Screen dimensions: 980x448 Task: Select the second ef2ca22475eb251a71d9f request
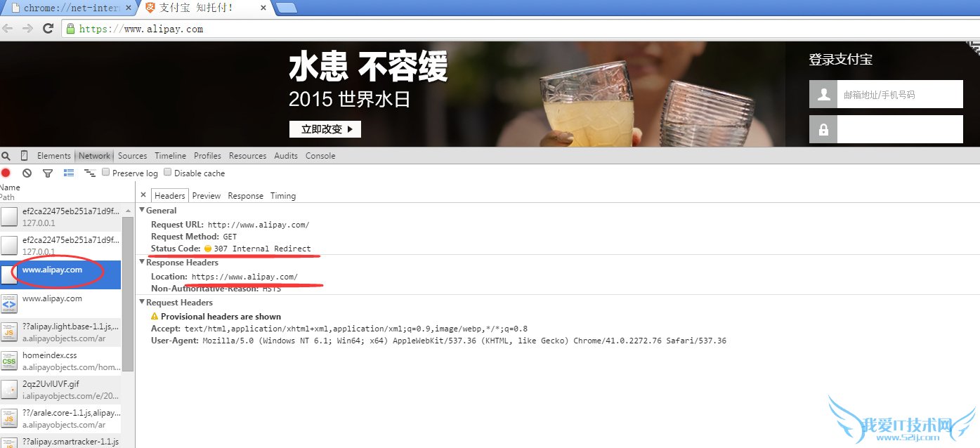coord(60,245)
